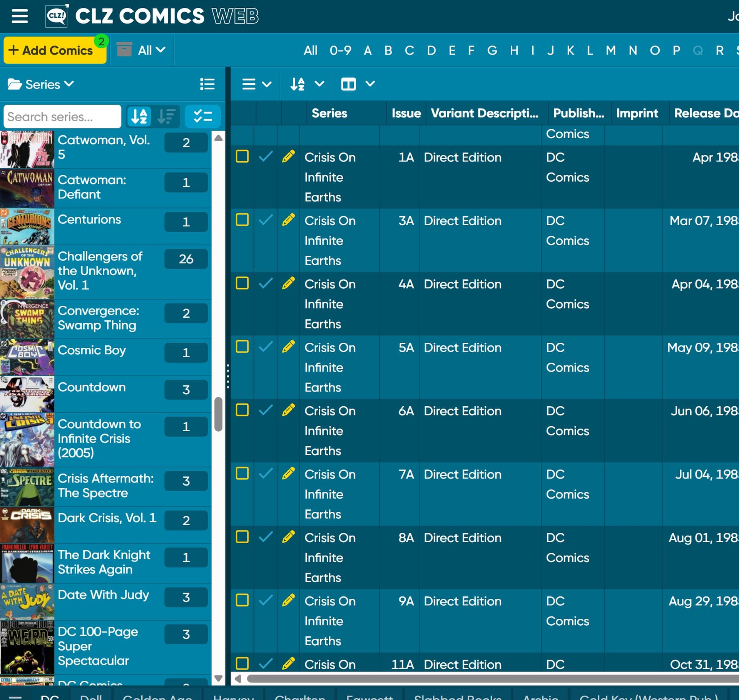Viewport: 739px width, 700px height.
Task: Select checkbox for issue 5A row
Action: pos(242,347)
